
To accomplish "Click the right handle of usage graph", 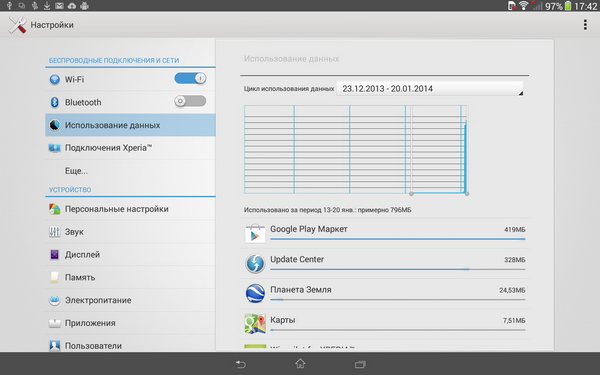I will point(467,194).
